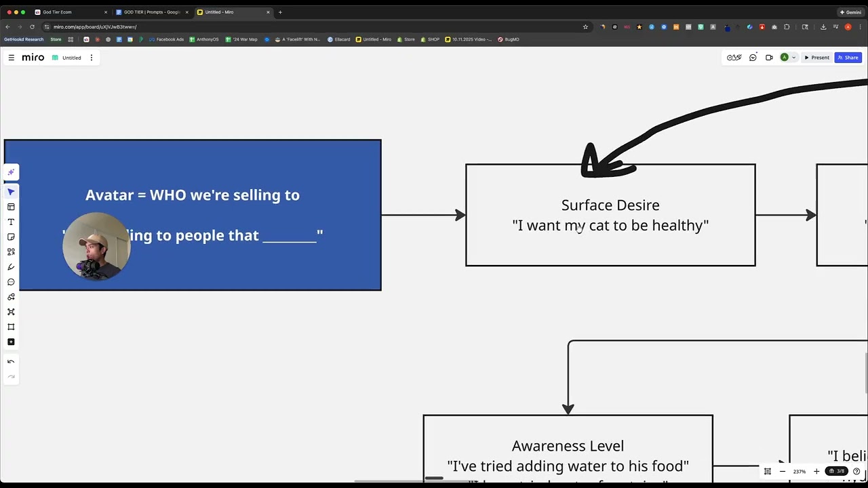The image size is (868, 488).
Task: Switch to the God Tier Ecom tab
Action: (x=57, y=12)
